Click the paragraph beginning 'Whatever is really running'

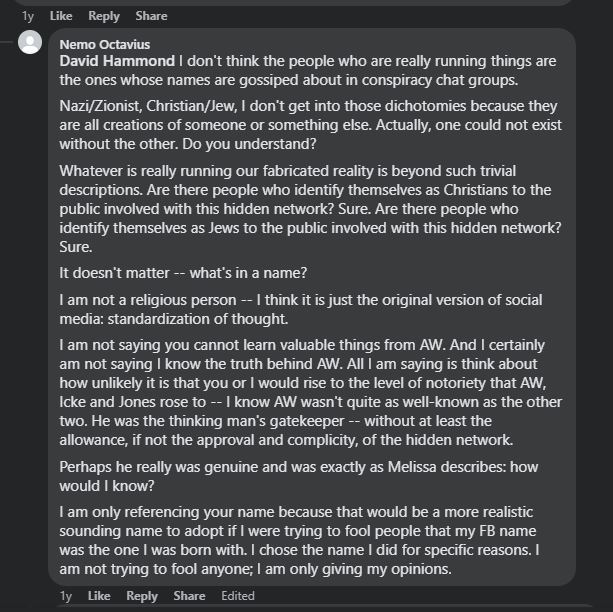(310, 208)
